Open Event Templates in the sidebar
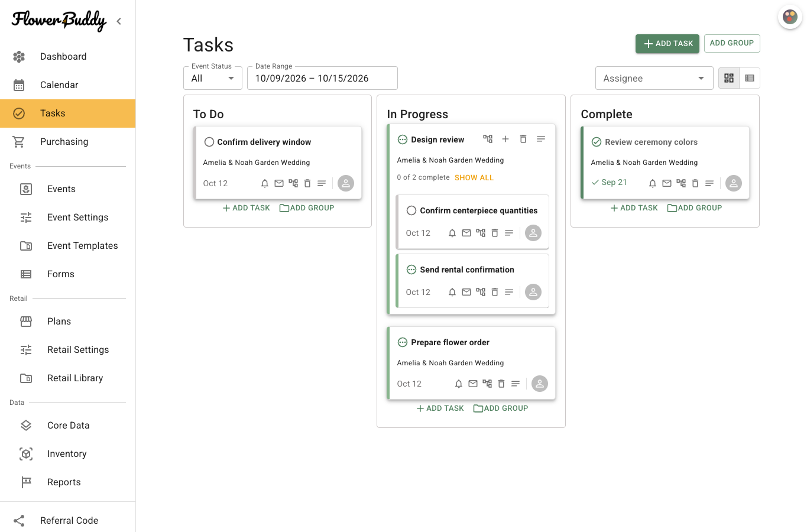The image size is (807, 532). click(x=68, y=246)
